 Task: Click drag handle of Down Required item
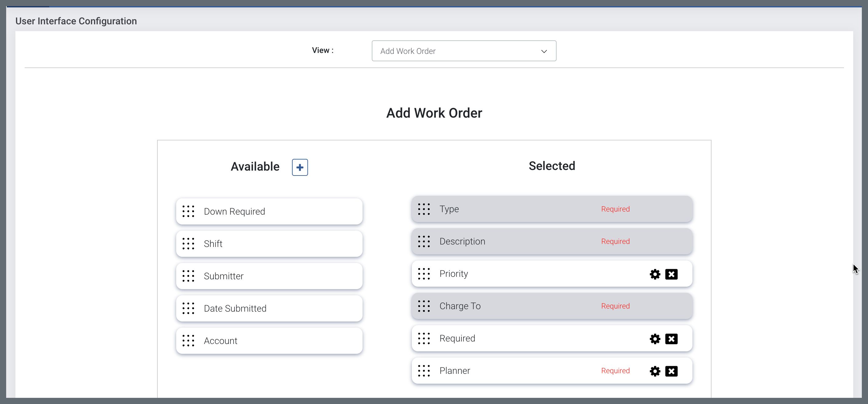point(189,211)
